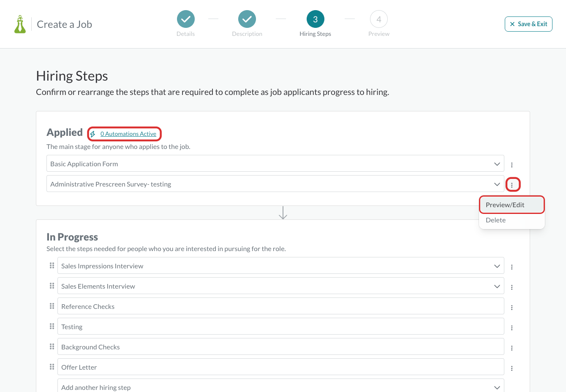Image resolution: width=566 pixels, height=392 pixels.
Task: Open options menu for Sales Elements Interview
Action: 512,287
